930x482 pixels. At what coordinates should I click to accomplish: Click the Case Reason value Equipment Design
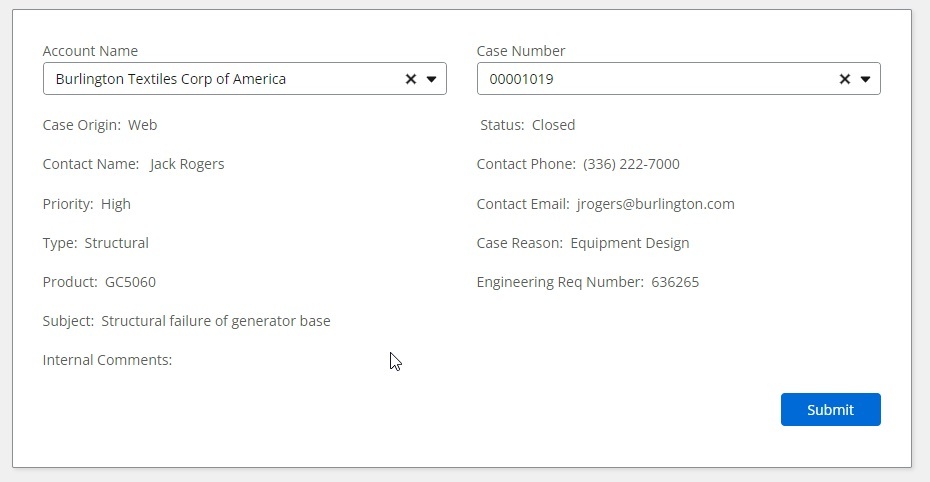(630, 243)
